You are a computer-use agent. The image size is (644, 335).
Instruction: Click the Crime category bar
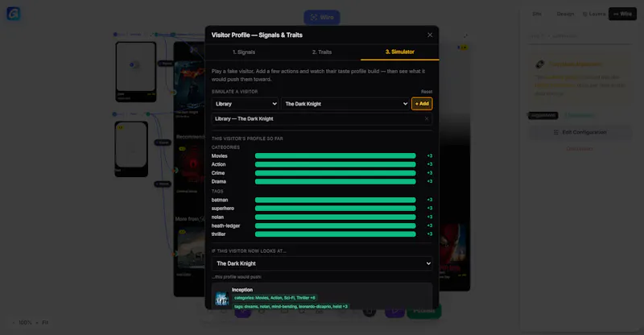pyautogui.click(x=335, y=173)
